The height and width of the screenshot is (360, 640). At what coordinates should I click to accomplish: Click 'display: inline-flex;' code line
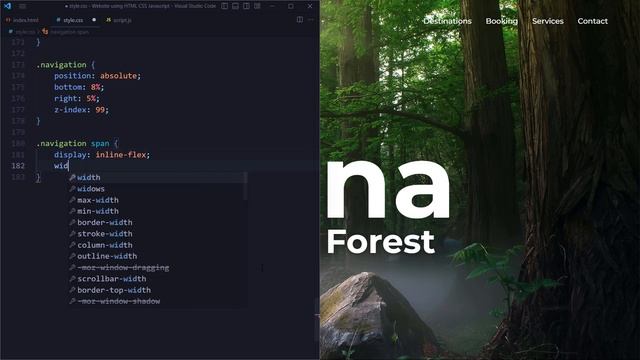click(x=102, y=155)
